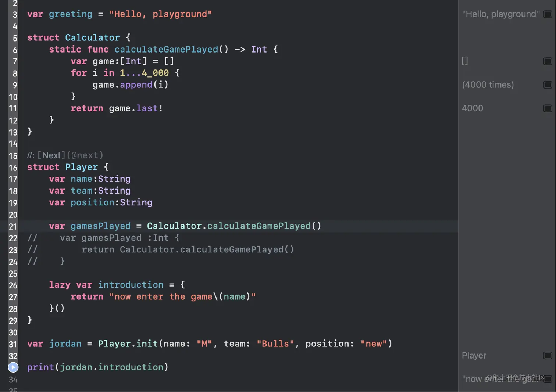Click the (4000 times) result text
Screen dimensions: 556x392
pyautogui.click(x=488, y=84)
